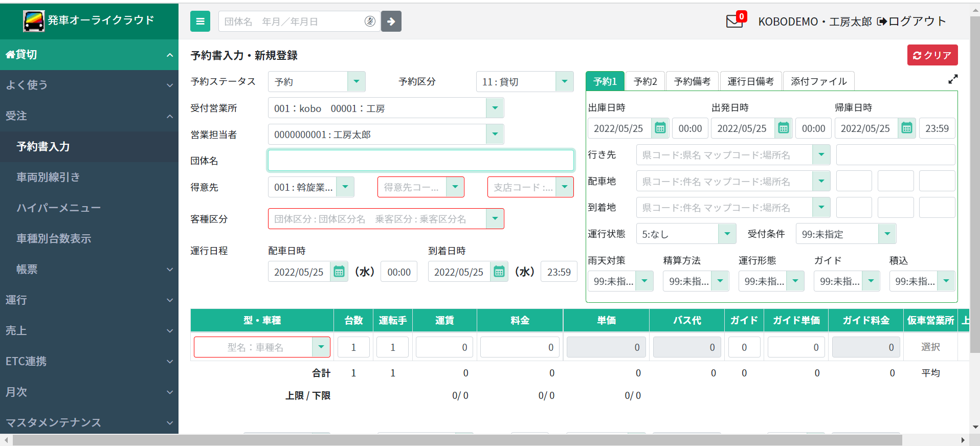Expand 売上 sidebar menu
Image resolution: width=980 pixels, height=446 pixels.
pos(89,331)
